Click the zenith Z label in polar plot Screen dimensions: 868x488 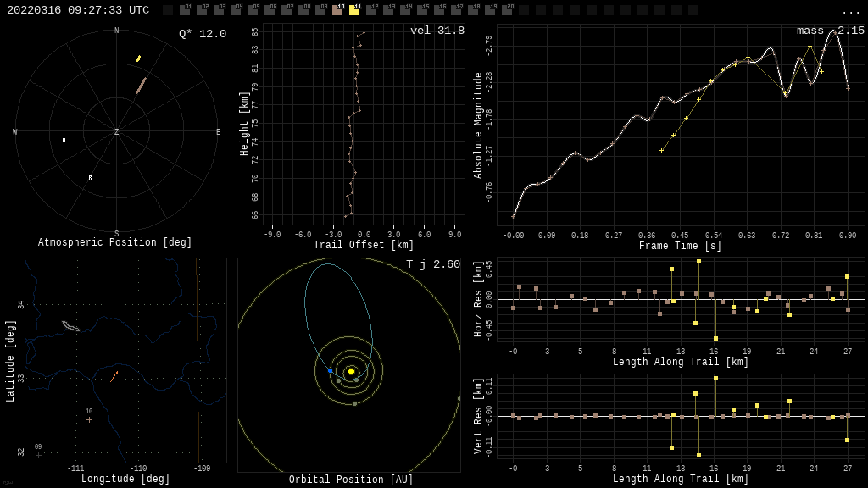116,131
